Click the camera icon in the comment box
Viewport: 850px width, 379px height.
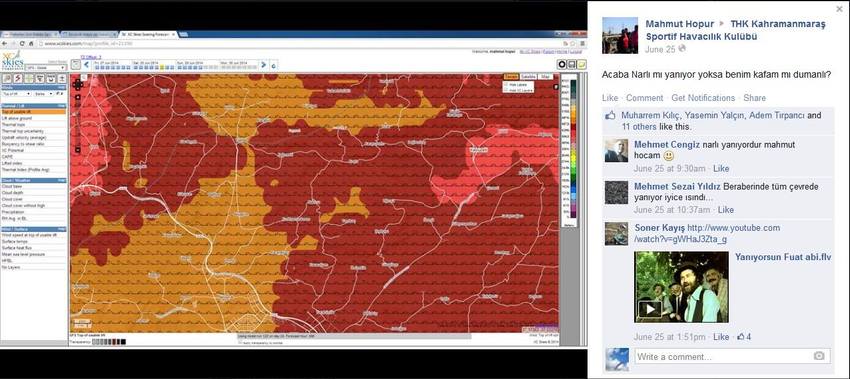click(819, 356)
